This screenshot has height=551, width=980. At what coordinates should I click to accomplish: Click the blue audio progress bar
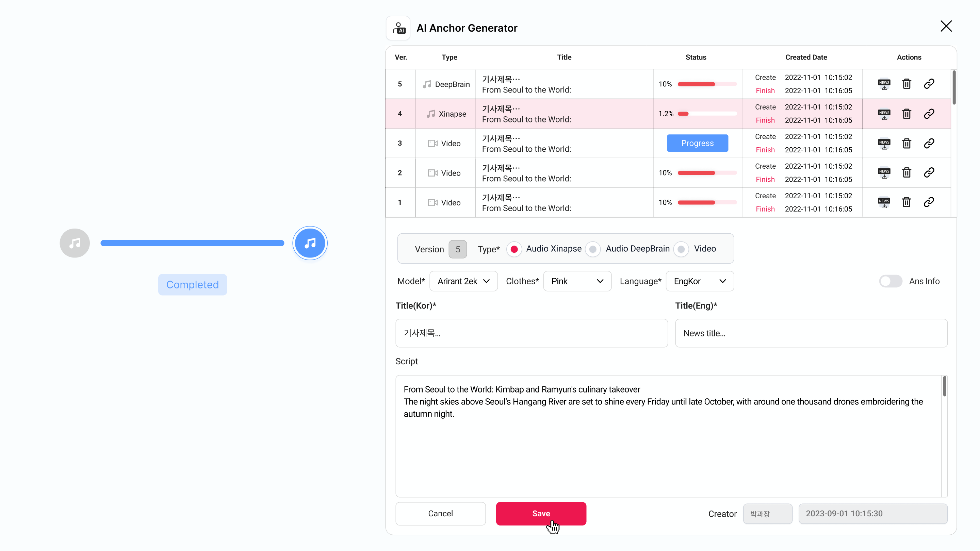click(x=192, y=243)
